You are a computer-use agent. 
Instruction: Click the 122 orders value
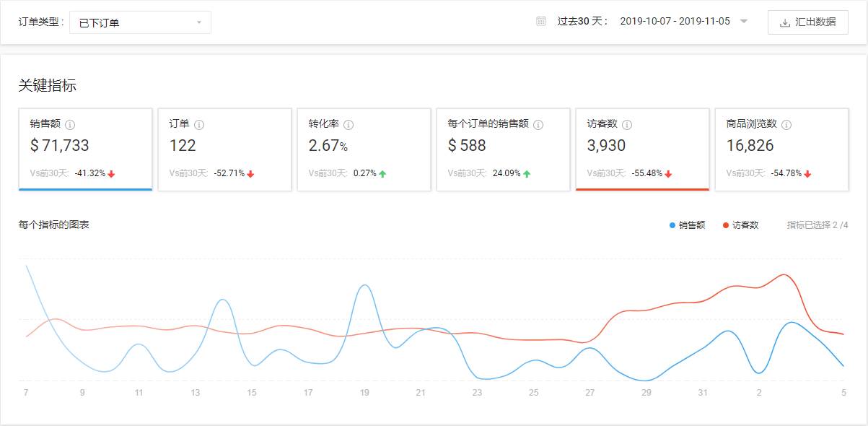(x=183, y=146)
